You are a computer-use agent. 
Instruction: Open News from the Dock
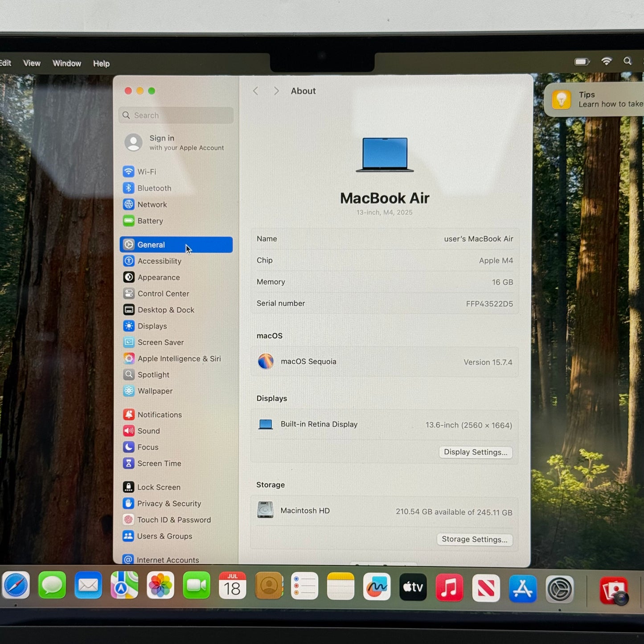486,588
